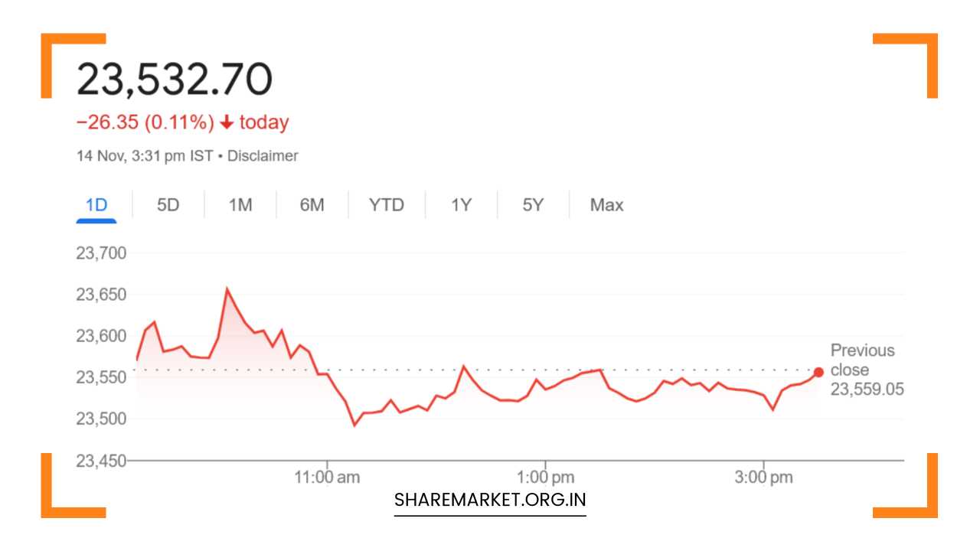This screenshot has height=551, width=980.
Task: Click the red downward arrow icon
Action: (226, 122)
